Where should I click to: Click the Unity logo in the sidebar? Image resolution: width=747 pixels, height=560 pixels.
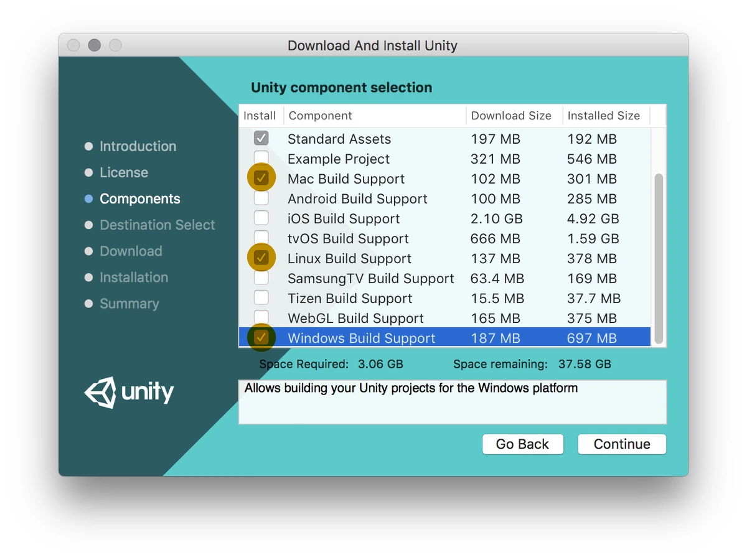coord(129,392)
